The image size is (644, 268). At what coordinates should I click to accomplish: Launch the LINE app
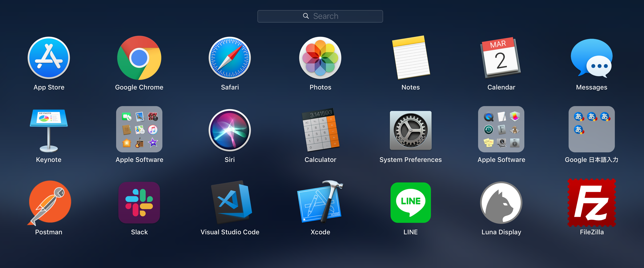(x=411, y=203)
